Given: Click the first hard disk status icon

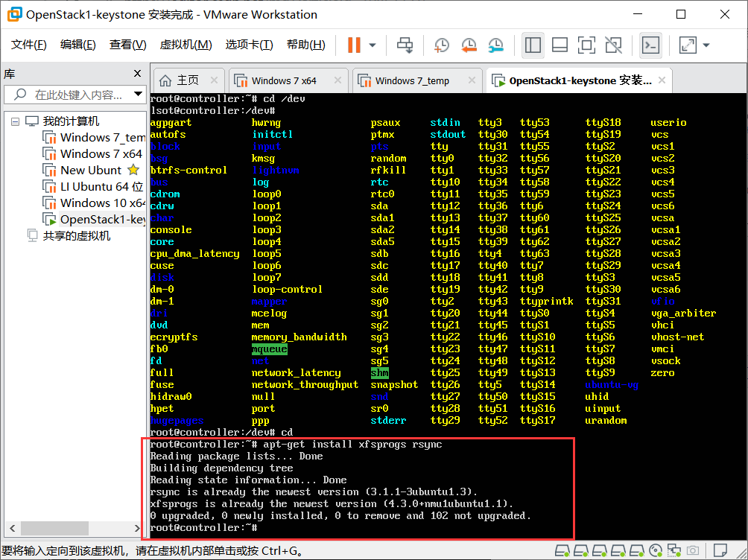Looking at the screenshot, I should coord(562,551).
